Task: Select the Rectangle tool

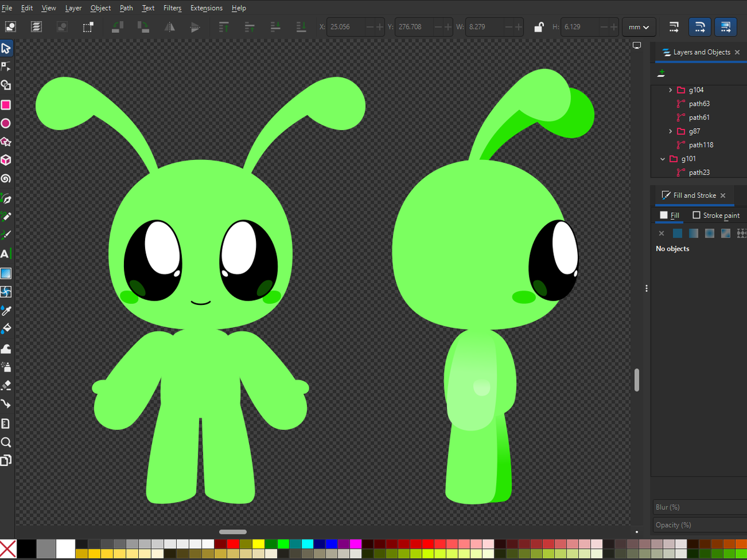Action: point(6,105)
